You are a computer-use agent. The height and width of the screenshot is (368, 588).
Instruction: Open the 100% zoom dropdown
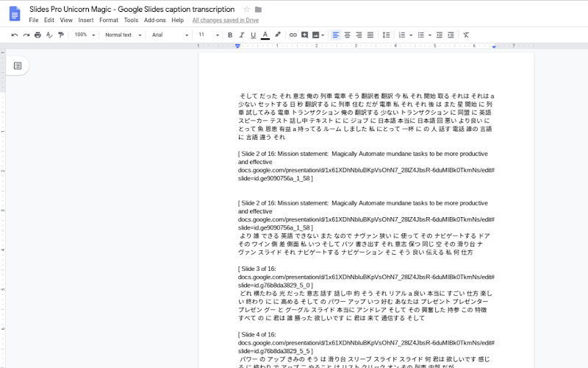coord(85,35)
